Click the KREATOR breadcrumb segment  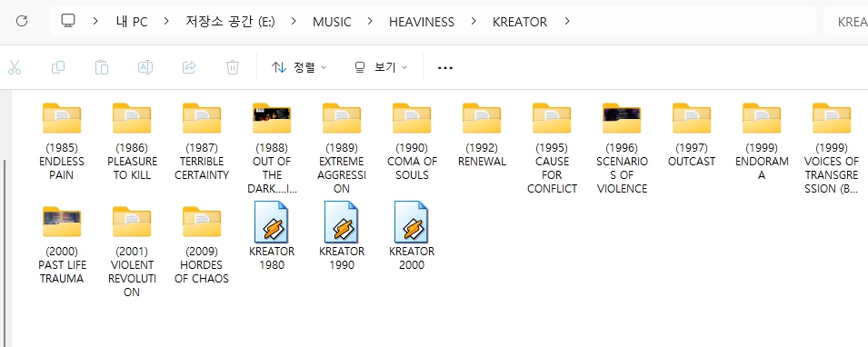tap(520, 22)
